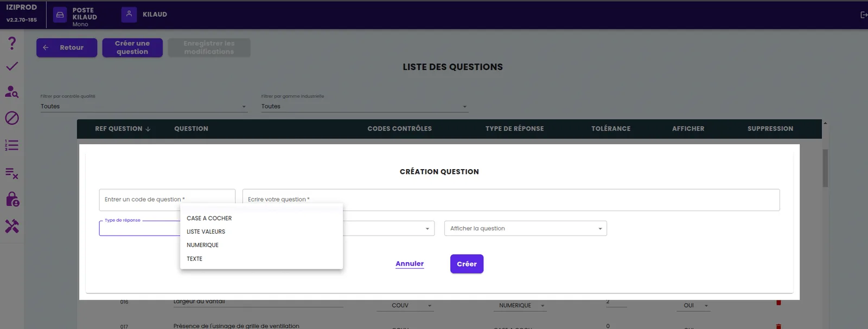Click the tolerance value in row 016
The height and width of the screenshot is (329, 868).
click(x=616, y=302)
